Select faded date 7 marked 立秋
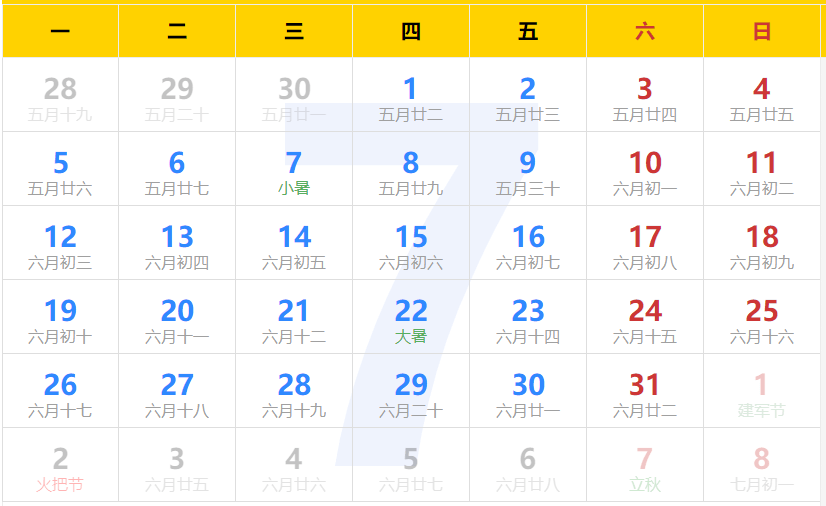The image size is (826, 506). point(645,465)
